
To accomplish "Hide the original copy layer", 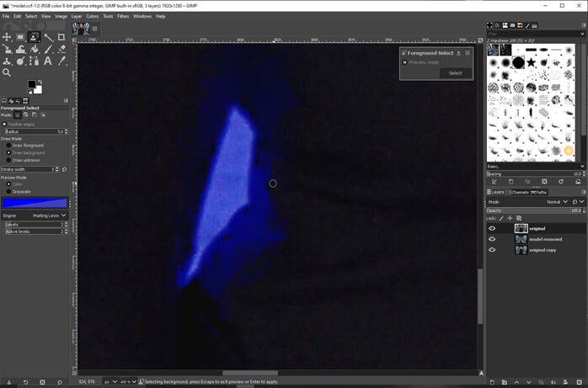I will click(492, 250).
